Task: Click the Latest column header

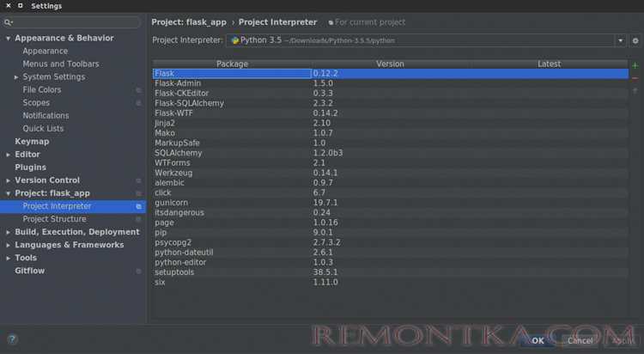Action: pos(550,64)
